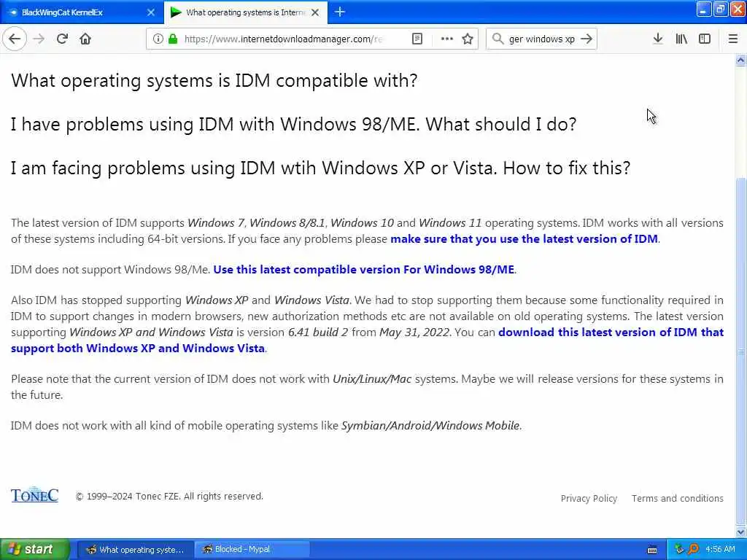Click the forward navigation arrow
747x560 pixels.
(x=39, y=39)
